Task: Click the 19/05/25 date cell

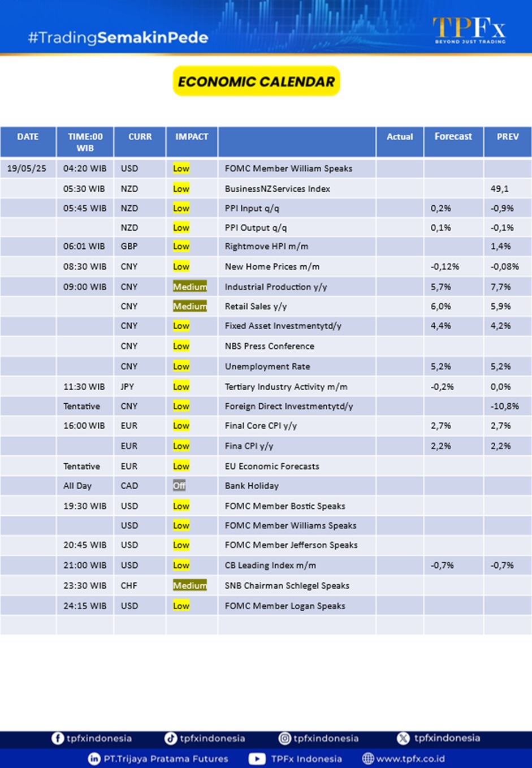Action: (27, 169)
